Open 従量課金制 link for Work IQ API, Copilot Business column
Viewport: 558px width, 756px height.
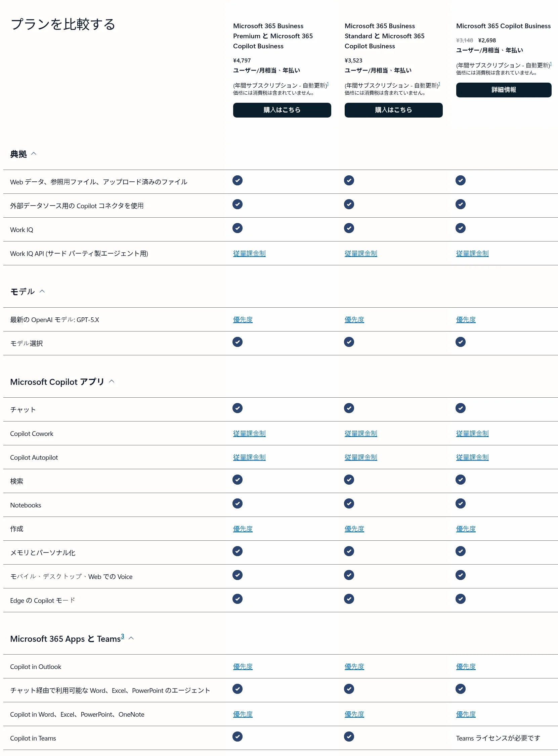472,253
